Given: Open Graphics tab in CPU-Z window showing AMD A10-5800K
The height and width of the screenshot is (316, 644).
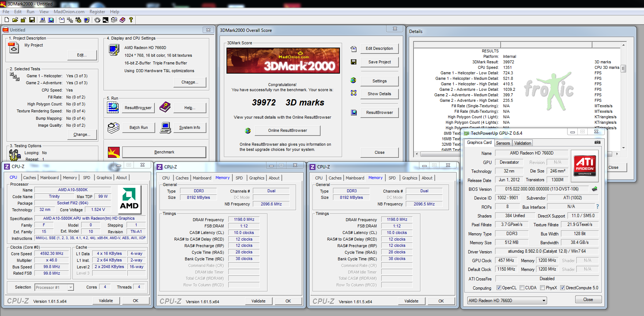Looking at the screenshot, I should tap(104, 178).
